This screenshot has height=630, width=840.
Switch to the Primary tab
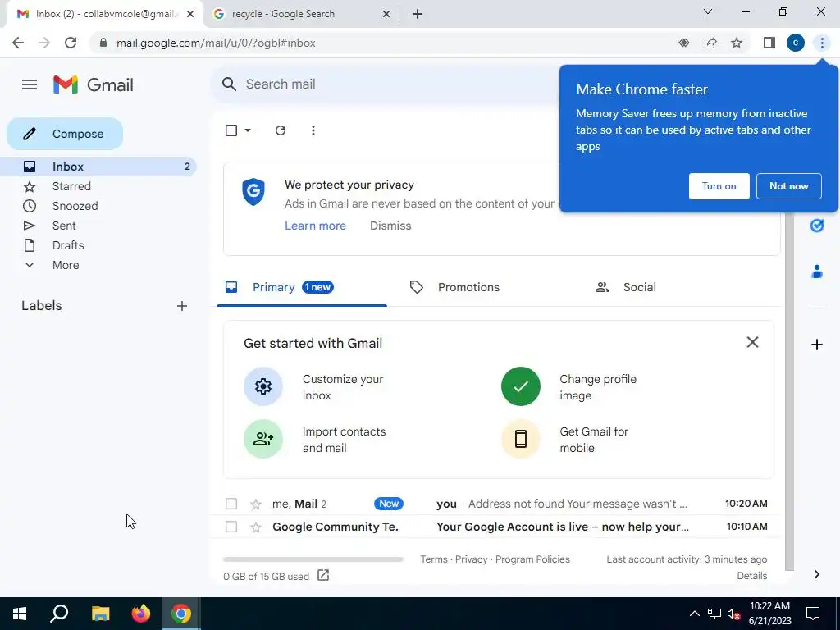click(x=302, y=288)
